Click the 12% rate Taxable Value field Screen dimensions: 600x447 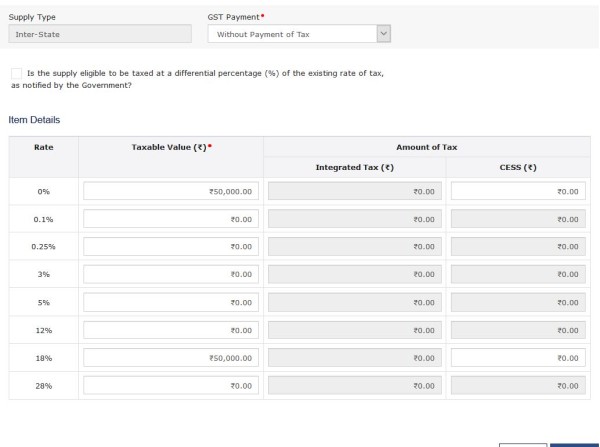[x=170, y=329]
